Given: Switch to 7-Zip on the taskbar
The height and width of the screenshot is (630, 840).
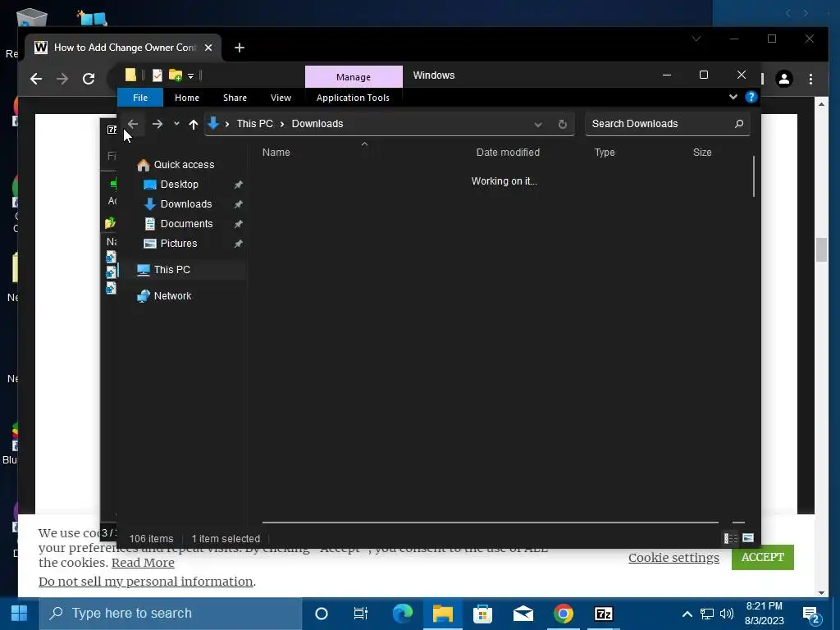Looking at the screenshot, I should (604, 614).
